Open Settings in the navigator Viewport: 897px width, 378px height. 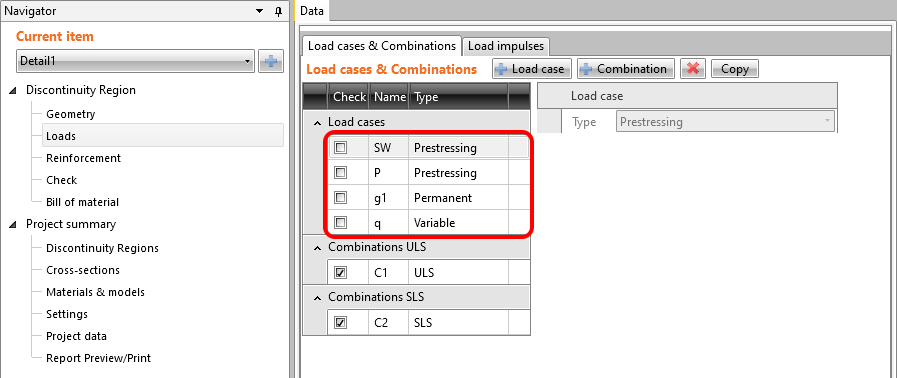pyautogui.click(x=67, y=314)
